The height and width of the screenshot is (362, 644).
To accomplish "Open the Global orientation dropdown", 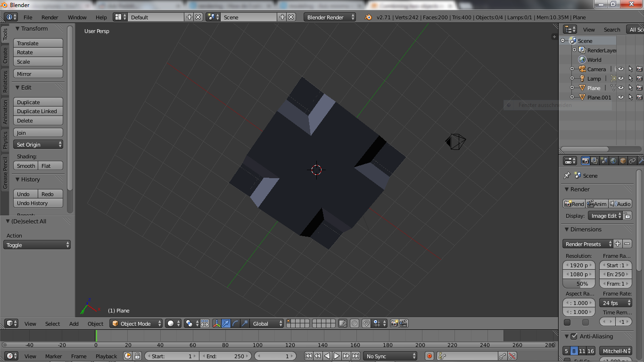I will click(x=267, y=323).
